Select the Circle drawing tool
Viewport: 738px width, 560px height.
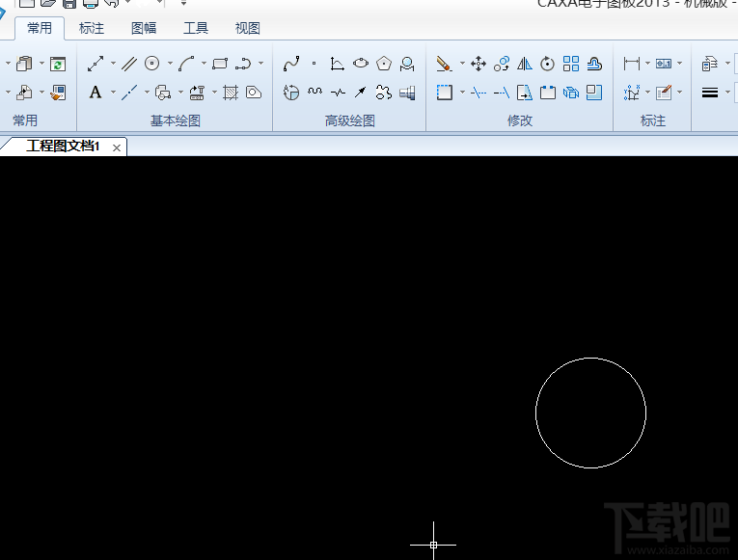click(151, 64)
